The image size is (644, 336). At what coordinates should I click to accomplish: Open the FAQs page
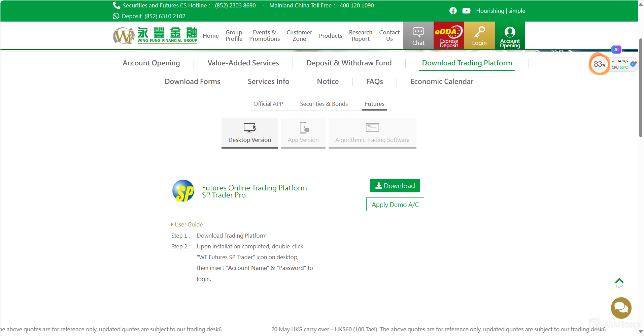[x=375, y=82]
